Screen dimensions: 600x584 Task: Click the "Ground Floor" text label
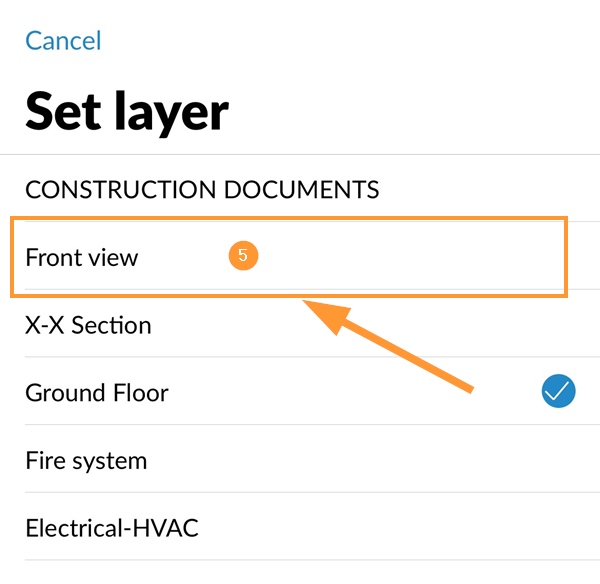[97, 393]
